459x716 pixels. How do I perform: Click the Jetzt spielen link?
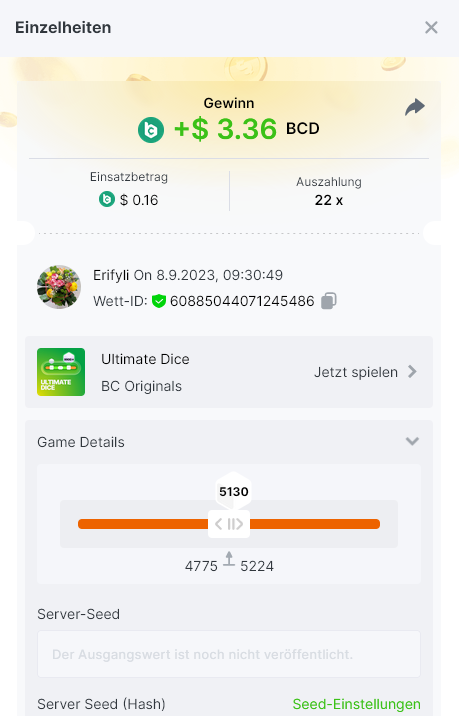(x=356, y=372)
